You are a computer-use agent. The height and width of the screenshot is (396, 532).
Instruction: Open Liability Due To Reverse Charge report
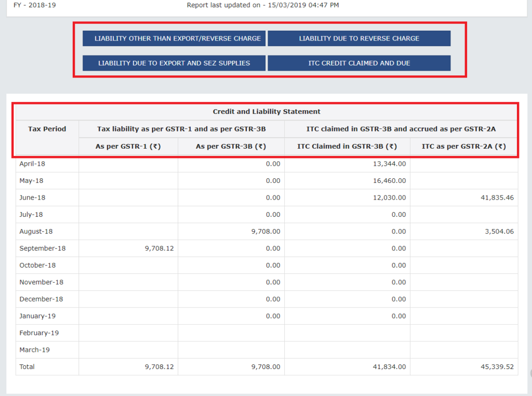pos(359,38)
